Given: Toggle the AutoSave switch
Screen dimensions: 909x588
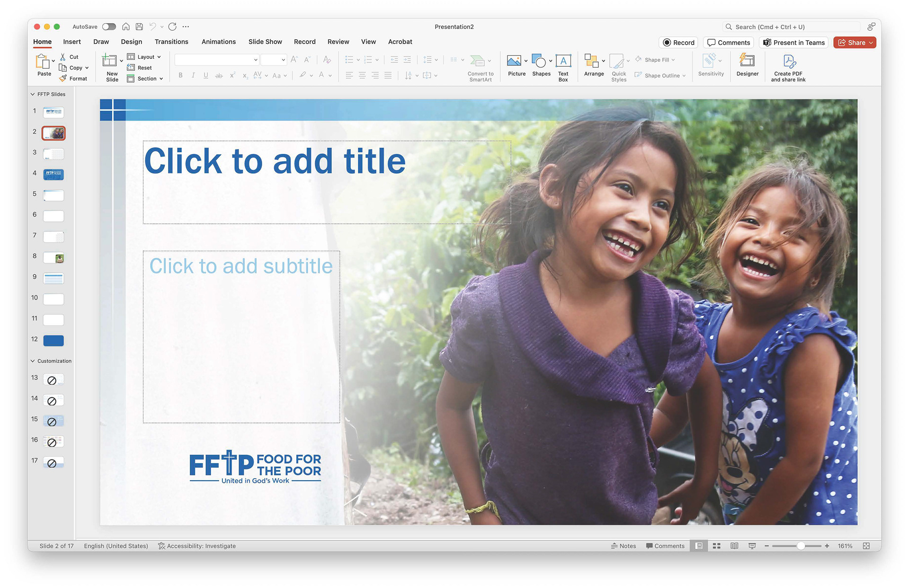Looking at the screenshot, I should (x=109, y=27).
